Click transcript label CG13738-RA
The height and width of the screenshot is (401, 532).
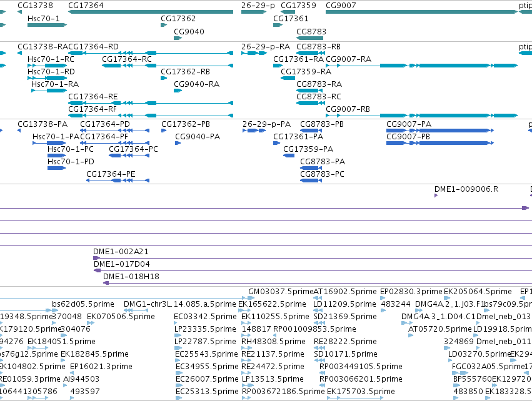[43, 46]
